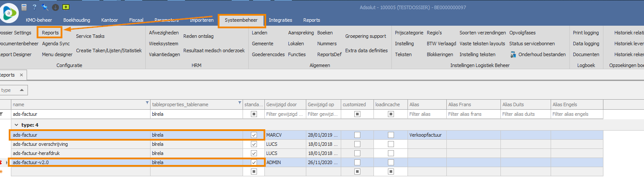Open Status servicebonnen
The height and width of the screenshot is (195, 644).
click(x=532, y=44)
